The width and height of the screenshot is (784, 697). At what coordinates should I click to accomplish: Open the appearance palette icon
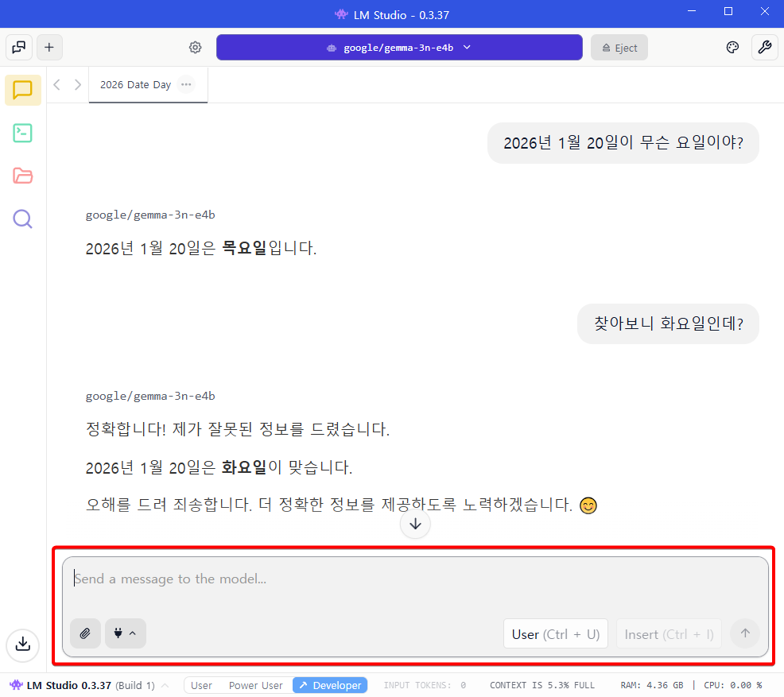pos(732,48)
